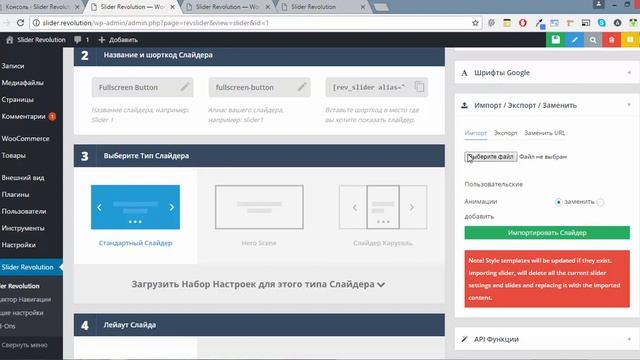This screenshot has width=640, height=360.
Task: Open a new browser tab
Action: [381, 7]
